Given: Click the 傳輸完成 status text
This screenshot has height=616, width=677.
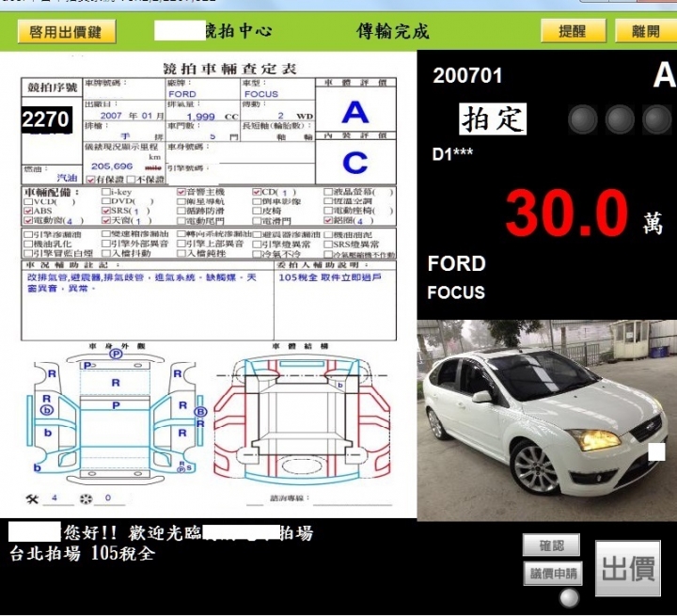Looking at the screenshot, I should [x=392, y=31].
